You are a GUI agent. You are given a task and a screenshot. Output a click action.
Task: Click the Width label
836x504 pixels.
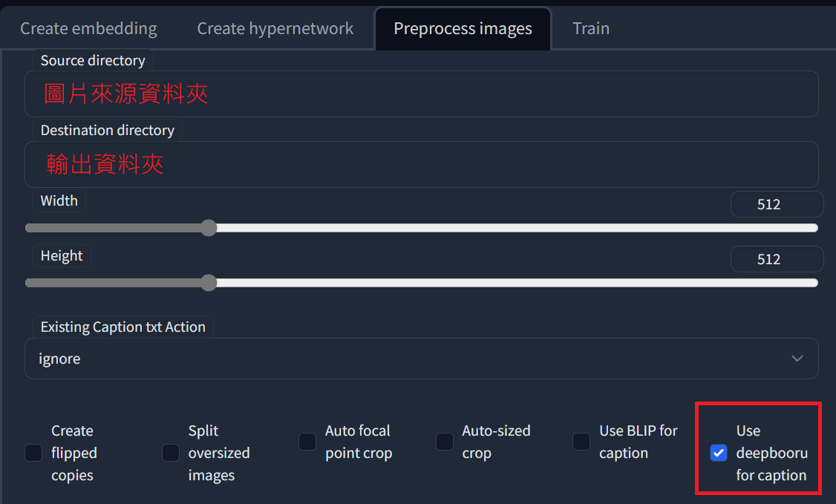pyautogui.click(x=59, y=200)
